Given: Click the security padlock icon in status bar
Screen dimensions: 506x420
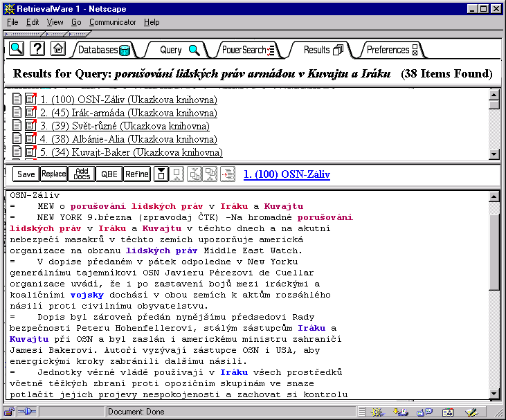Looking at the screenshot, I should pos(10,412).
